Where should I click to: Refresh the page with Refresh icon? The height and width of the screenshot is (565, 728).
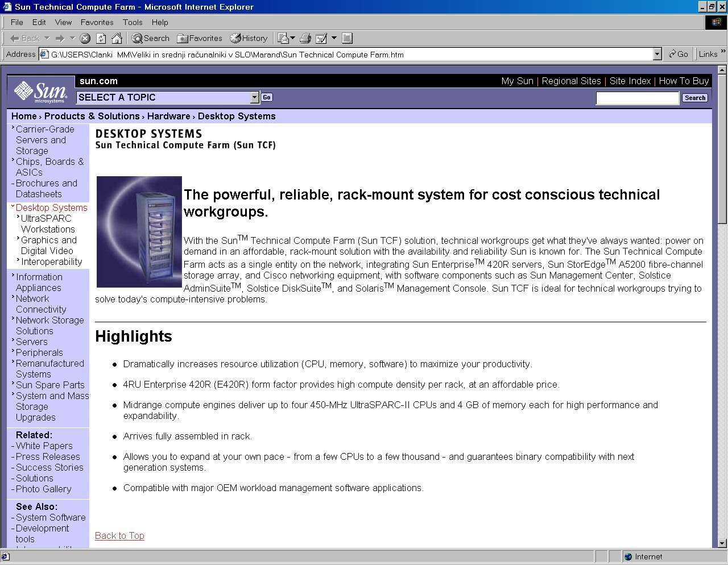[101, 38]
